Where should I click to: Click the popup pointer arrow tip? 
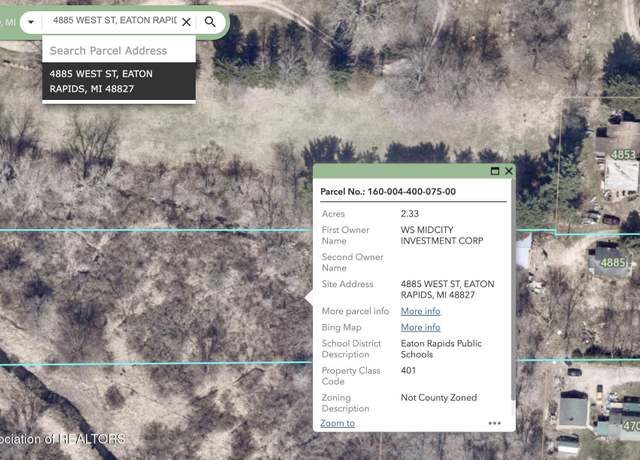pos(307,298)
